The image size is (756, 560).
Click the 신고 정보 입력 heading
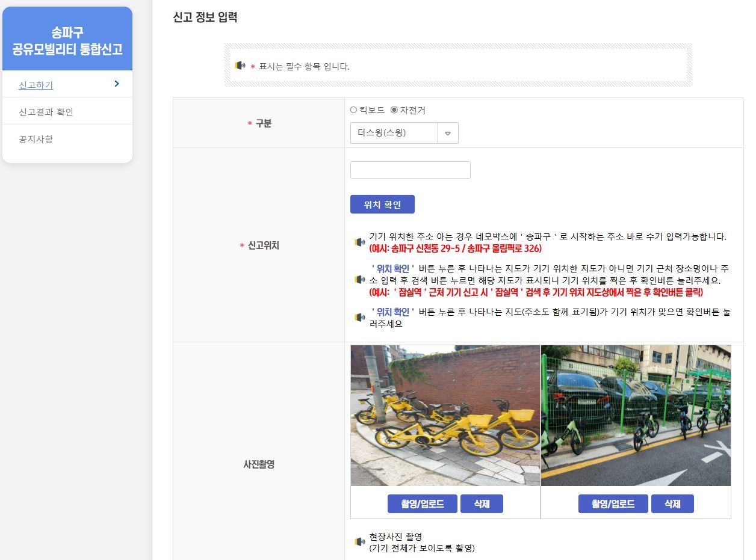pyautogui.click(x=205, y=17)
